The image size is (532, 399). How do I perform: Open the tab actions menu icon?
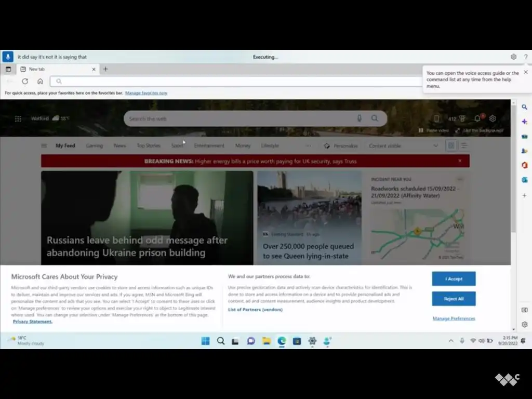[8, 69]
